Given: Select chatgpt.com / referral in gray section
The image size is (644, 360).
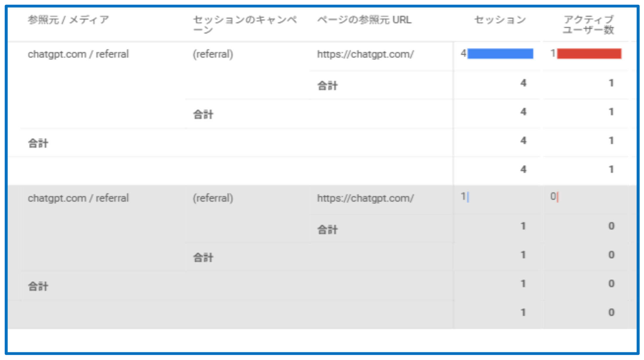Looking at the screenshot, I should tap(78, 198).
